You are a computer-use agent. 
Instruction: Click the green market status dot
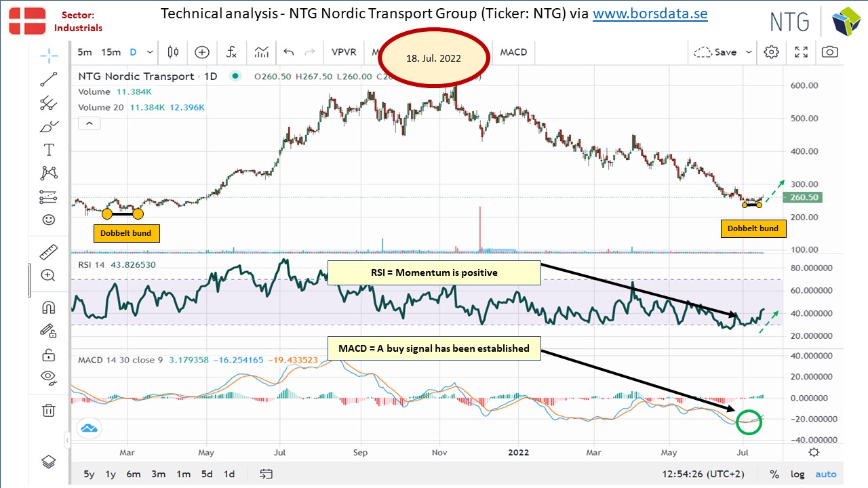(235, 77)
